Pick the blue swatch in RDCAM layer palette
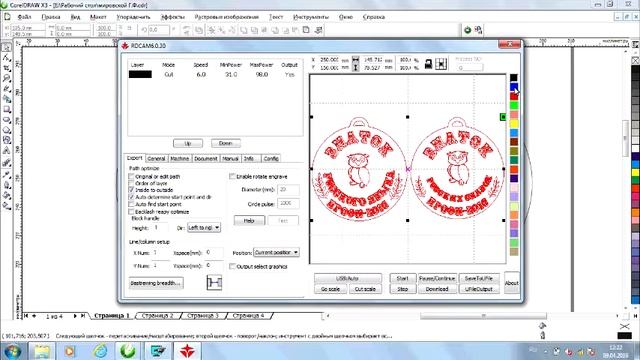Screen dimensions: 640x360 pyautogui.click(x=513, y=86)
